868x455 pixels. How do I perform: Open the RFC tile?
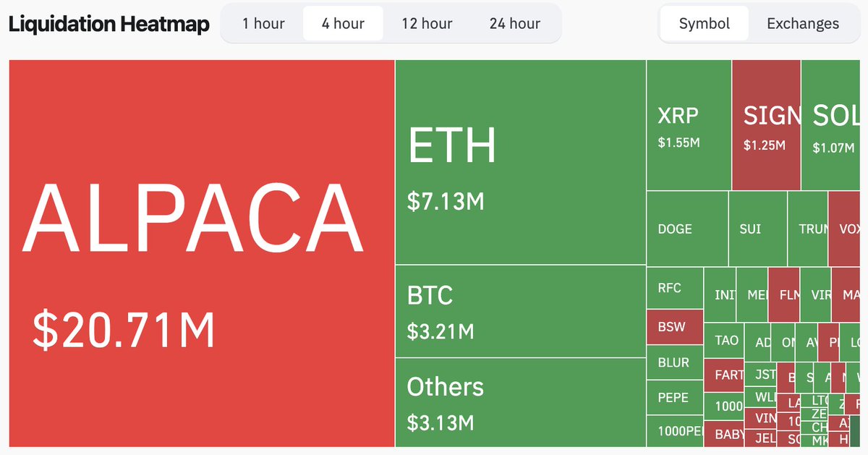coord(675,287)
